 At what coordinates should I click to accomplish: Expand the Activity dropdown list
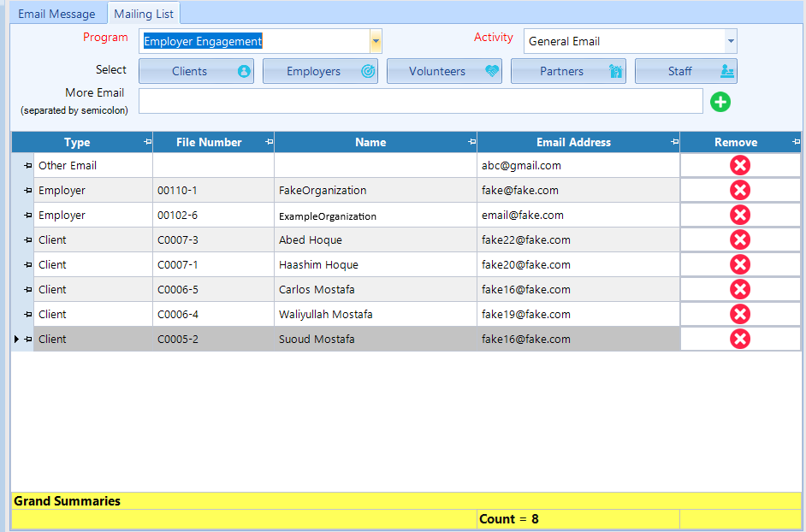[730, 41]
